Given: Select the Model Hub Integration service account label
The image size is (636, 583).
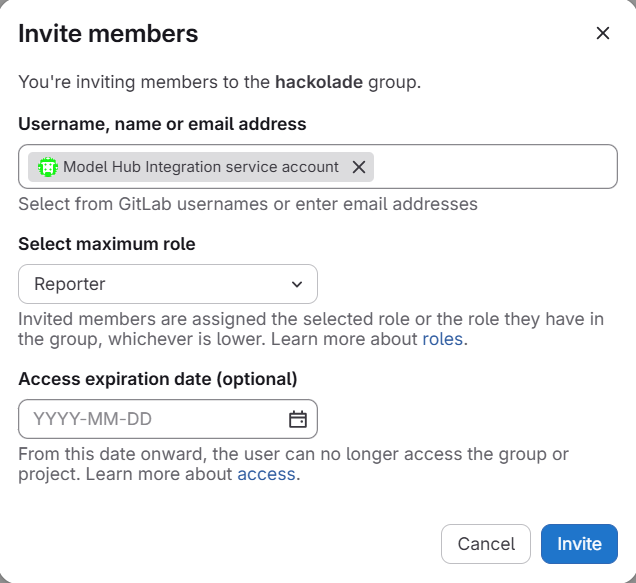Looking at the screenshot, I should click(201, 167).
